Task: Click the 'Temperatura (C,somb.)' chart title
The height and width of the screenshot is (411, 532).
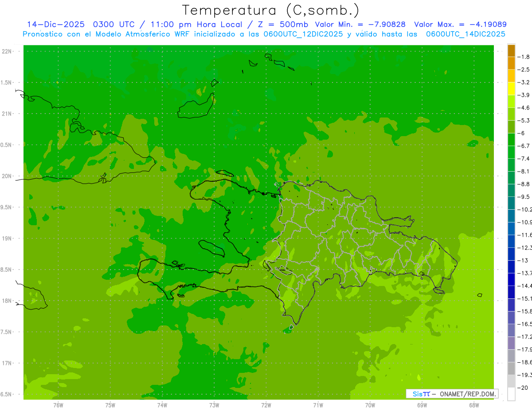Action: pos(271,10)
